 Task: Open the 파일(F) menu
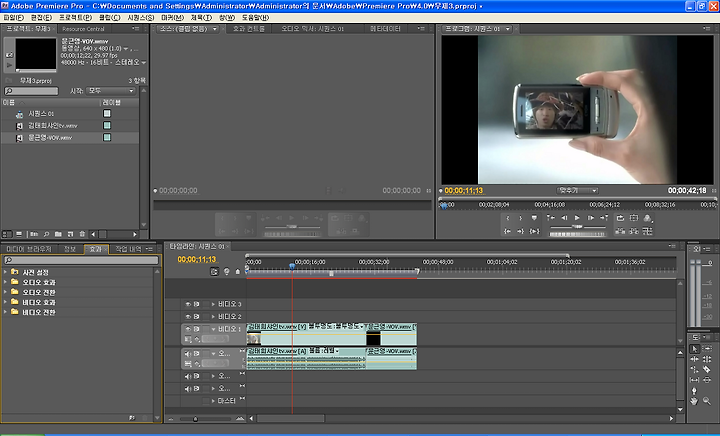pyautogui.click(x=13, y=17)
